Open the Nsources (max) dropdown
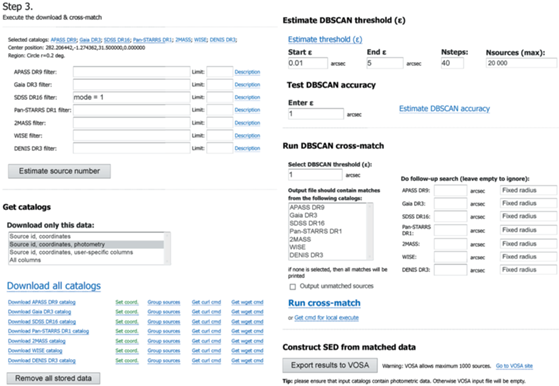 pos(521,63)
